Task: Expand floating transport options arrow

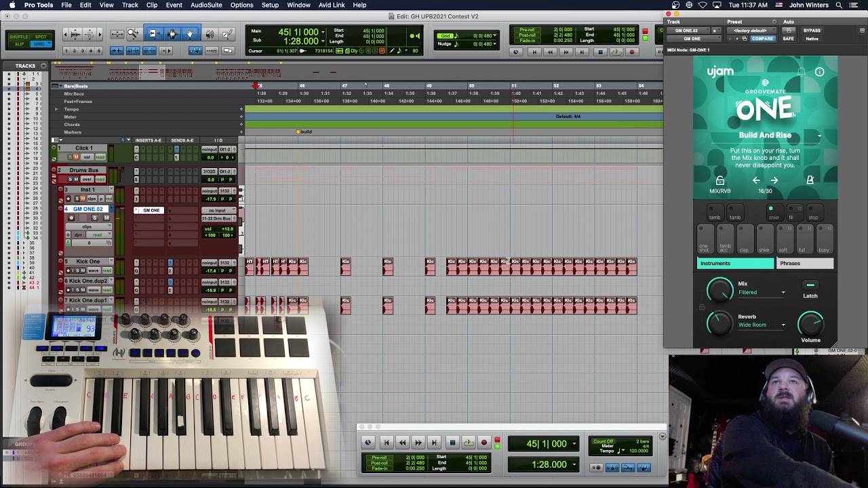Action: coord(663,437)
